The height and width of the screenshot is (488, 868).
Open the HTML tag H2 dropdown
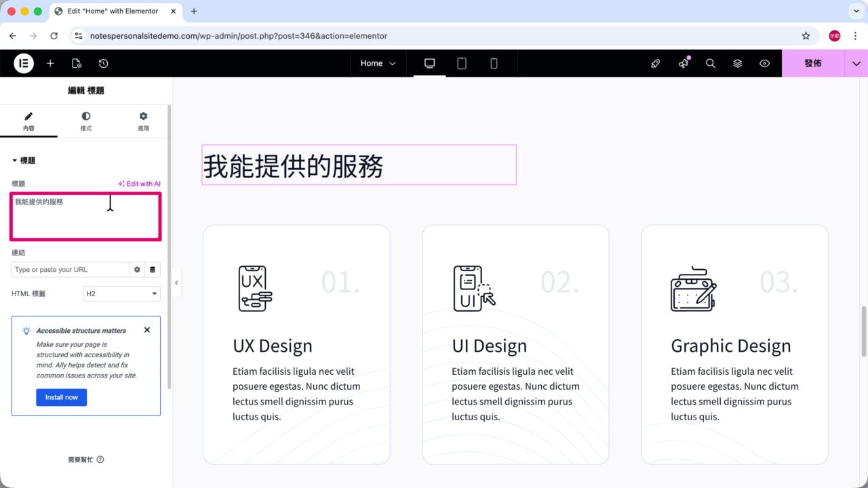click(122, 293)
